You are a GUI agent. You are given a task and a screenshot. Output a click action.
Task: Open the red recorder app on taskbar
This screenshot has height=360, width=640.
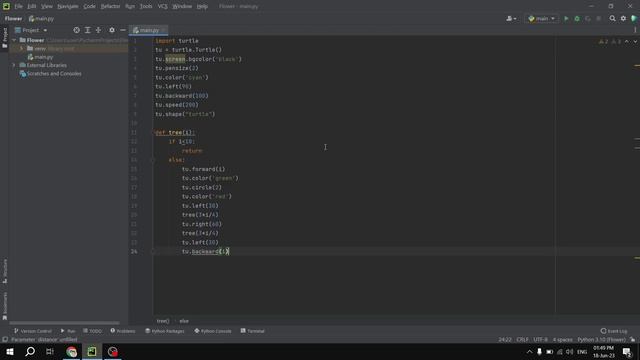113,351
